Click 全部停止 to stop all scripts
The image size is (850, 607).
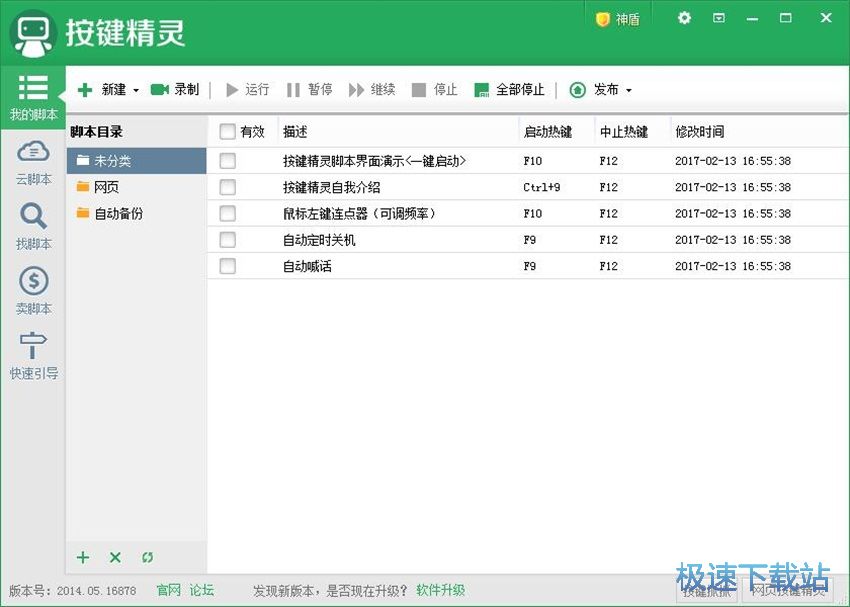(x=509, y=89)
